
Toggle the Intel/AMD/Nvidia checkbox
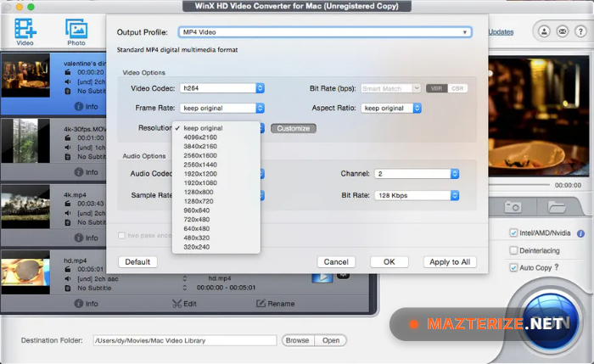coord(513,233)
